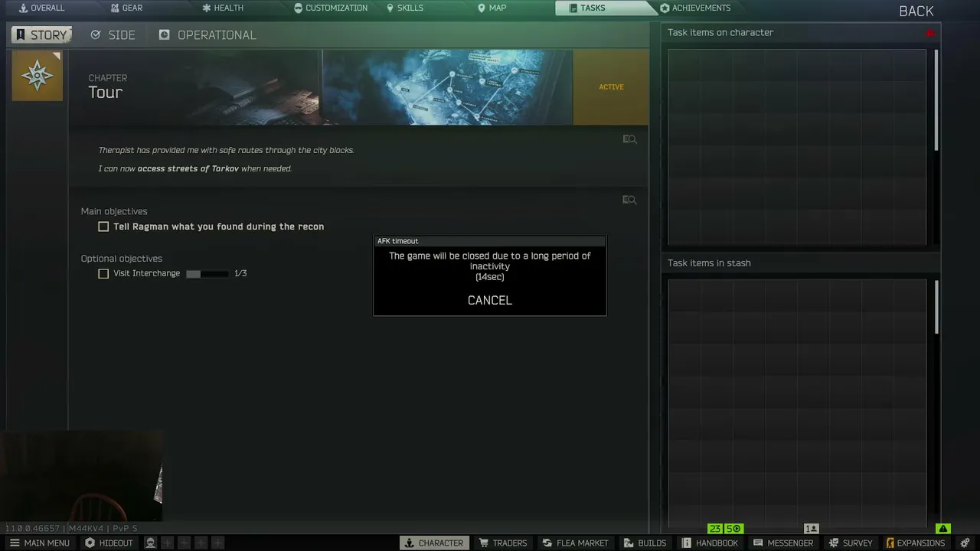
Task: Open the Tour chapter map thumbnail
Action: click(x=447, y=87)
